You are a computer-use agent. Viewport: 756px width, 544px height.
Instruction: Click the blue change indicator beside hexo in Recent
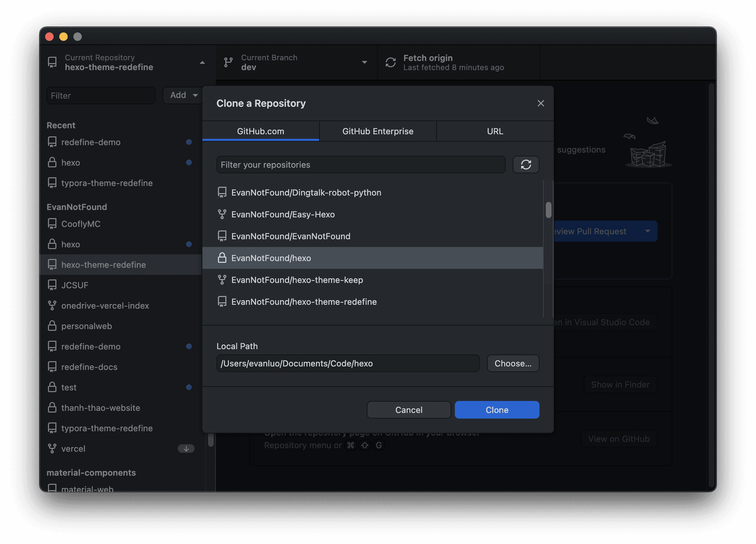click(189, 163)
